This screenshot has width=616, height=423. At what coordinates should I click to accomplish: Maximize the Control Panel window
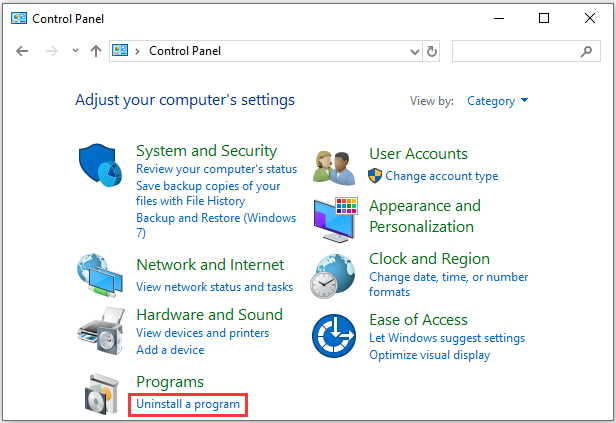coord(544,18)
